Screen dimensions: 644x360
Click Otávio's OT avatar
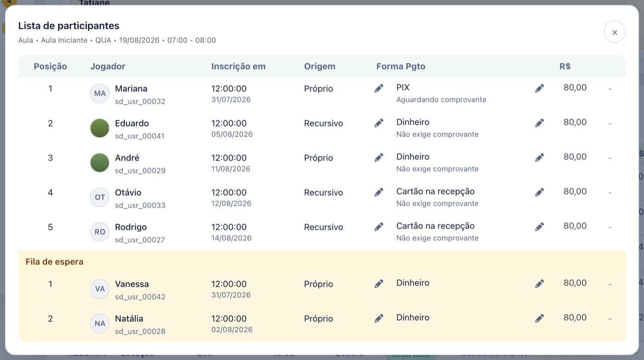pyautogui.click(x=100, y=197)
